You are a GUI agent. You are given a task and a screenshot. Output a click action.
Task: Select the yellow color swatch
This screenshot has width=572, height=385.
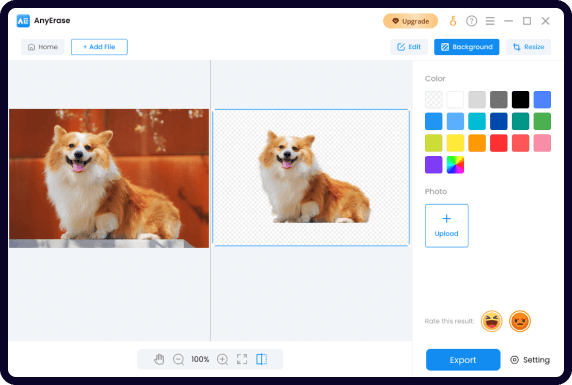tap(455, 143)
